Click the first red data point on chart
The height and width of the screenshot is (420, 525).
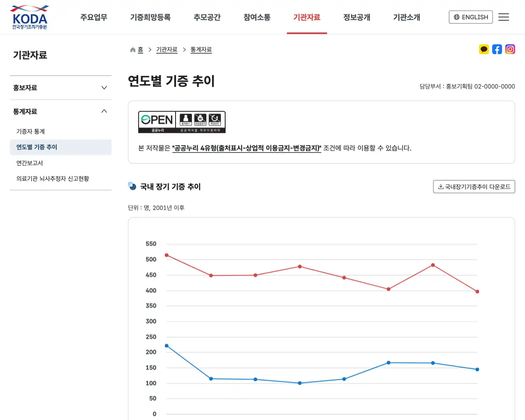tap(167, 255)
